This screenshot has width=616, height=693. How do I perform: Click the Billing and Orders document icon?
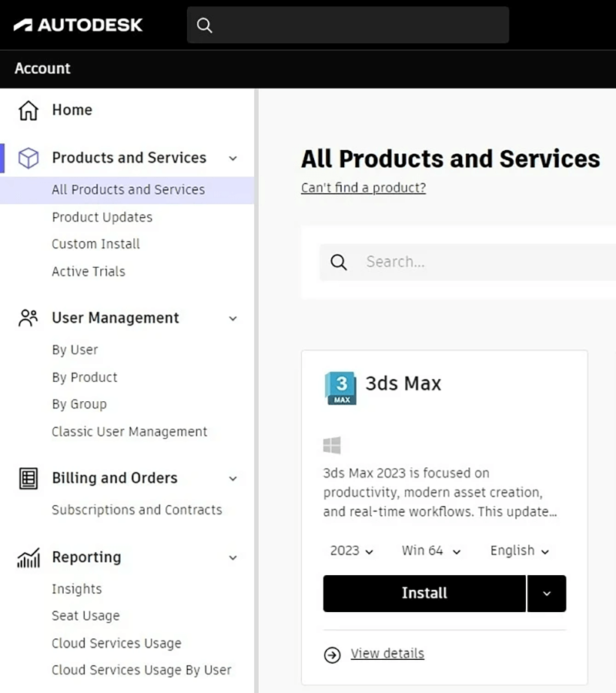(x=28, y=478)
